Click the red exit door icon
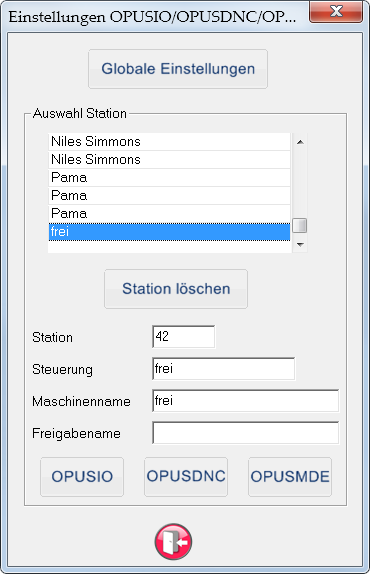Viewport: 370px width, 574px height. (173, 541)
